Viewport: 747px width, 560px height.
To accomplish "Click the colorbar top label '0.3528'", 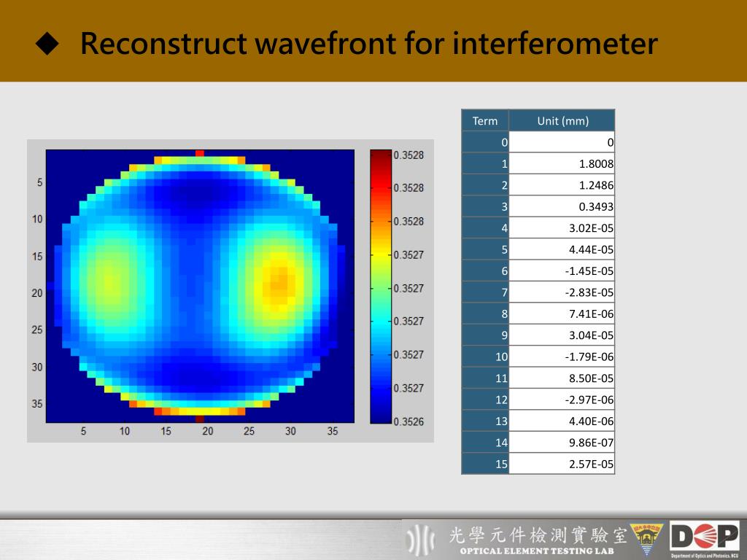I will (409, 155).
